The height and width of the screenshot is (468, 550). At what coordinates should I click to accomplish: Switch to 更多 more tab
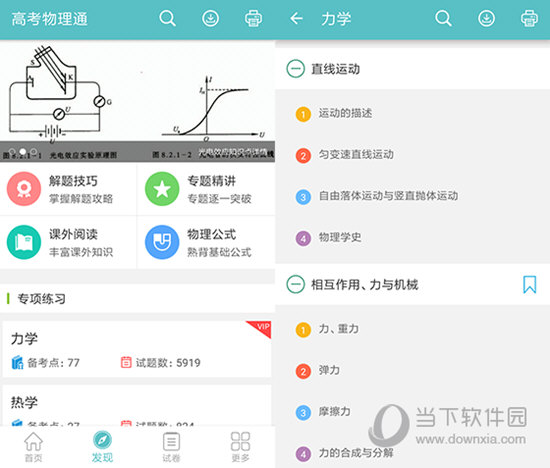240,447
